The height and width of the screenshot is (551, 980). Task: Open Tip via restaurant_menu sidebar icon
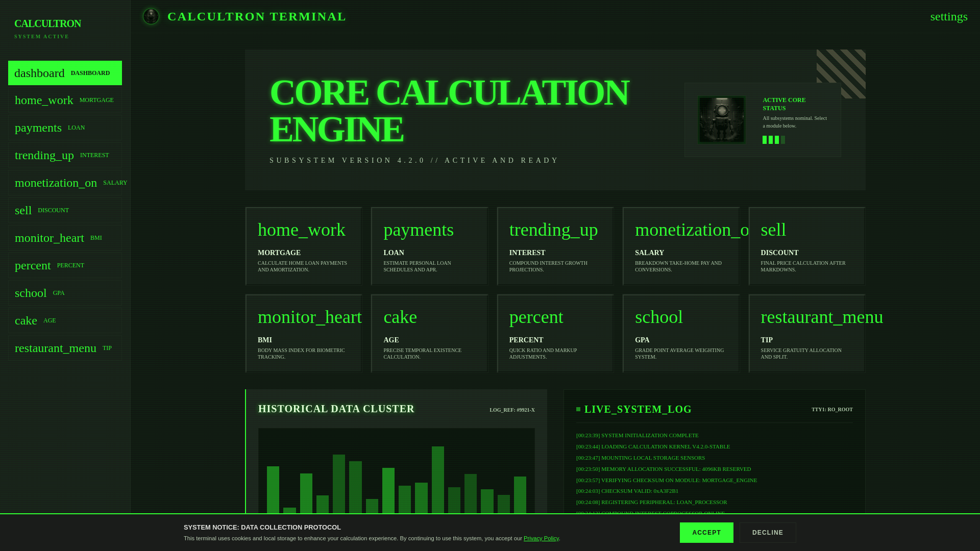[x=56, y=348]
